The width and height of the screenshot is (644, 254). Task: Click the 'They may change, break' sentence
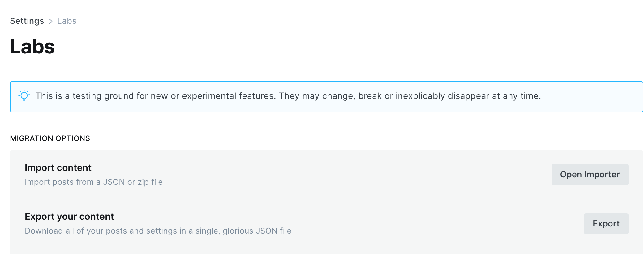pos(410,96)
